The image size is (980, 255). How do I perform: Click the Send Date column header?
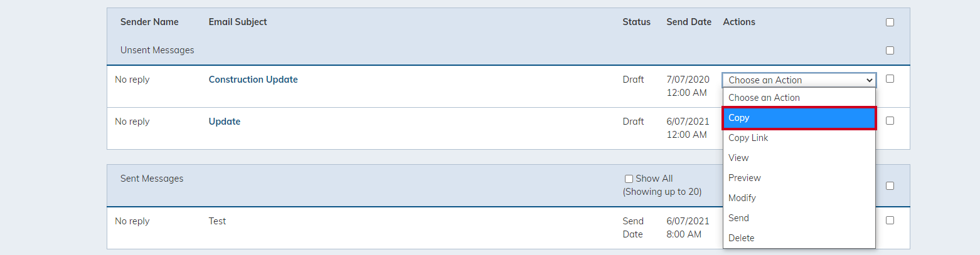click(689, 22)
